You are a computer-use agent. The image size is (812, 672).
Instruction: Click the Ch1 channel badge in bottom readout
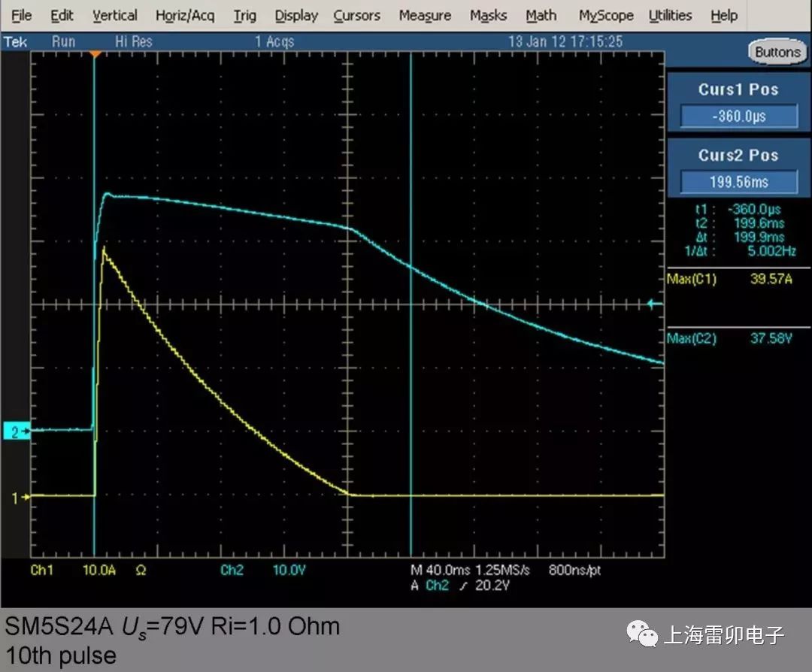(x=43, y=571)
